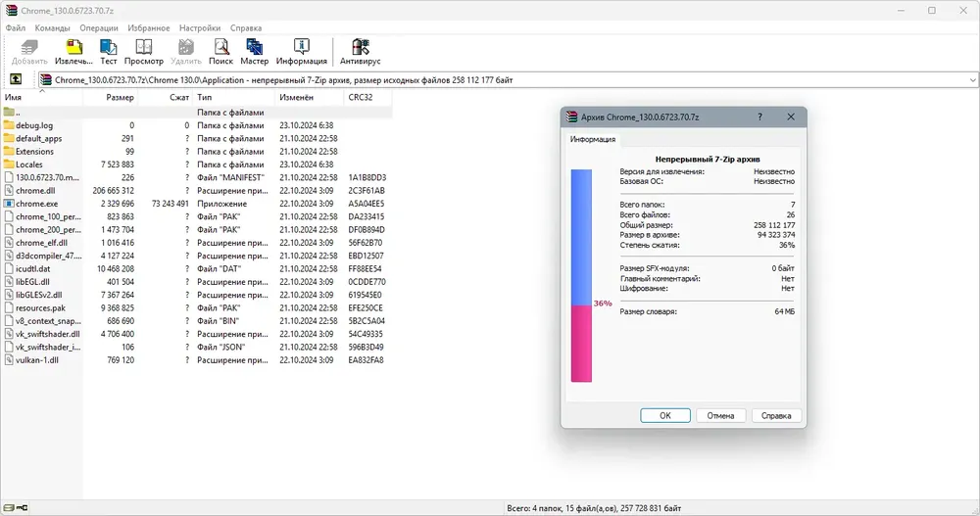Select the libGLESv2.dll file row
980x516 pixels.
tap(197, 295)
